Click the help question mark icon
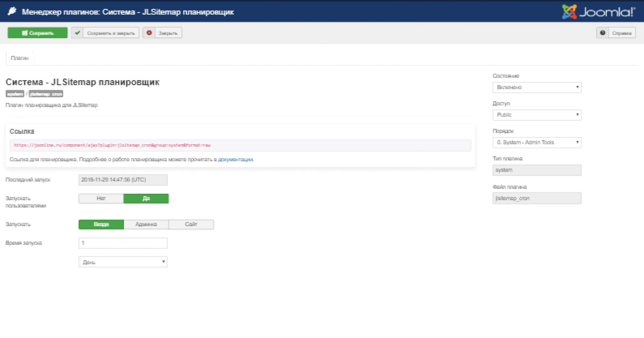Image resolution: width=644 pixels, height=338 pixels. coord(603,33)
